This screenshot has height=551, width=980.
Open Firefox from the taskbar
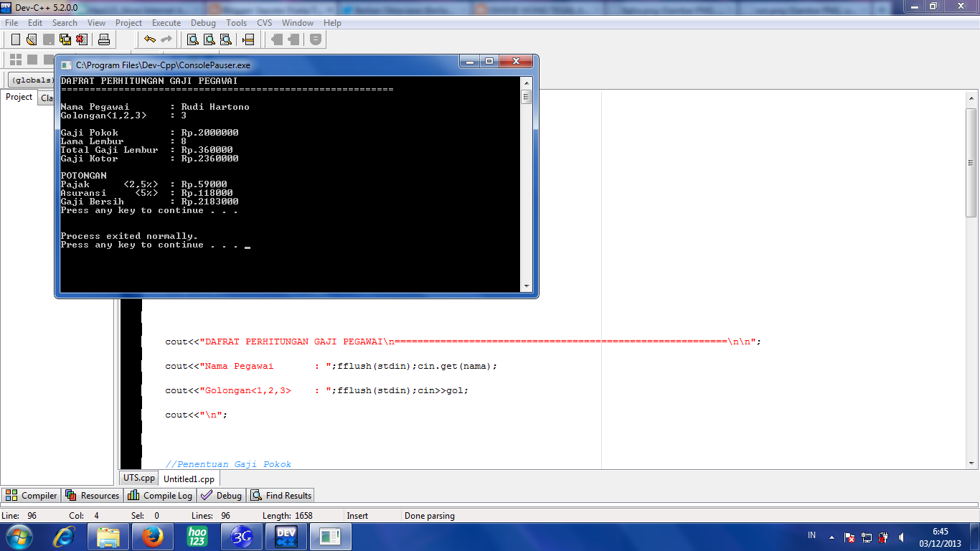[x=152, y=537]
